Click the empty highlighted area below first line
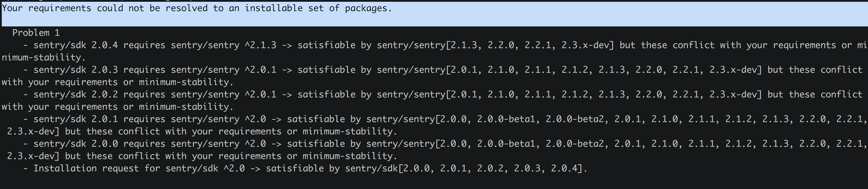Screen dimensions: 868x189 pos(434,20)
